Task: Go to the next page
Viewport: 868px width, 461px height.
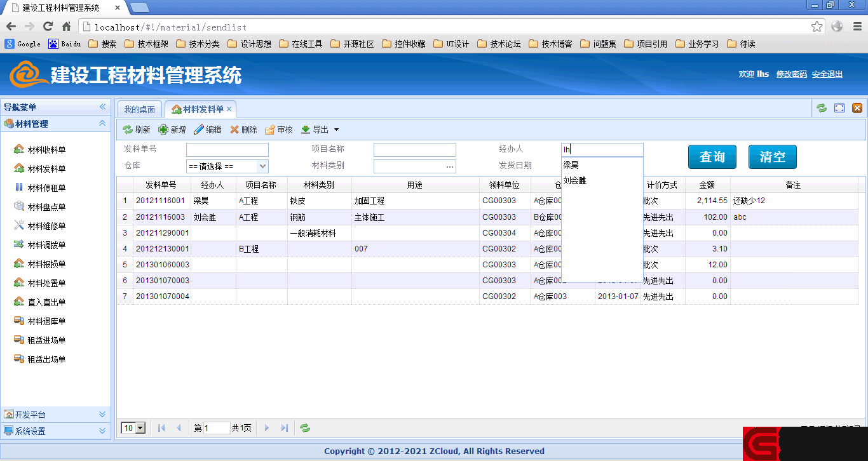Action: point(267,428)
